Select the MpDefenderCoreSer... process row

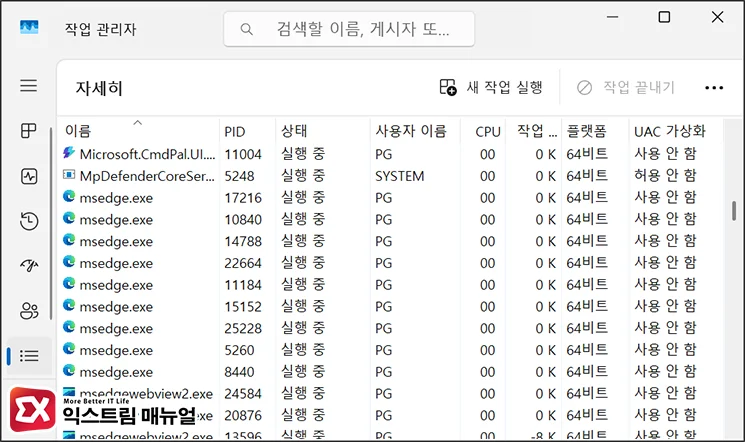[391, 176]
